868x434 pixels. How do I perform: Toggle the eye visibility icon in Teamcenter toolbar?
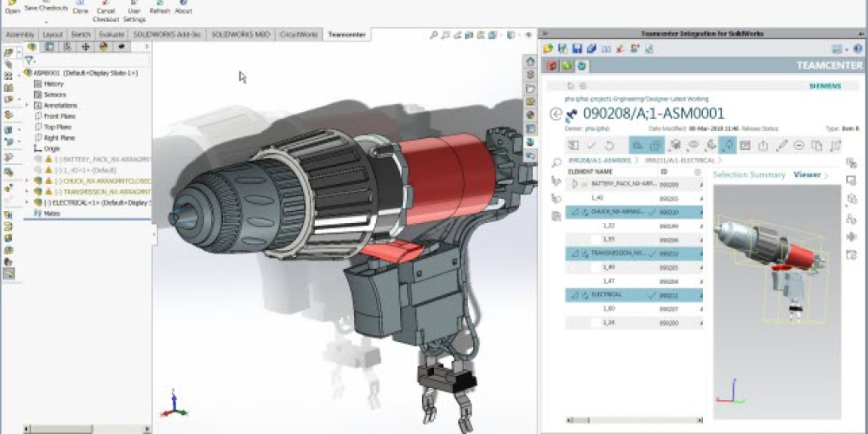(693, 146)
